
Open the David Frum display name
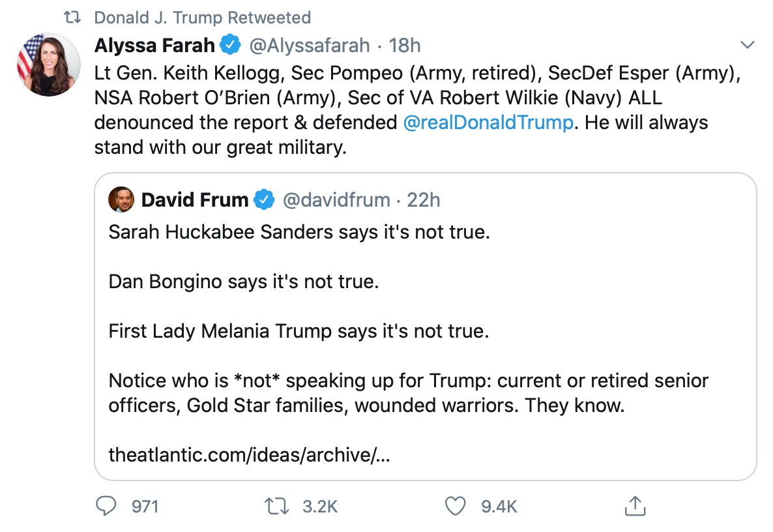[194, 200]
